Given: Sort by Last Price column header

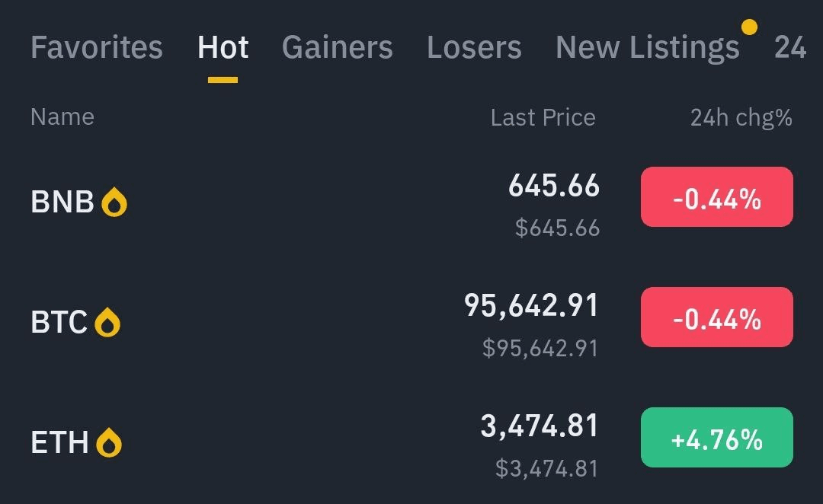Looking at the screenshot, I should (543, 117).
